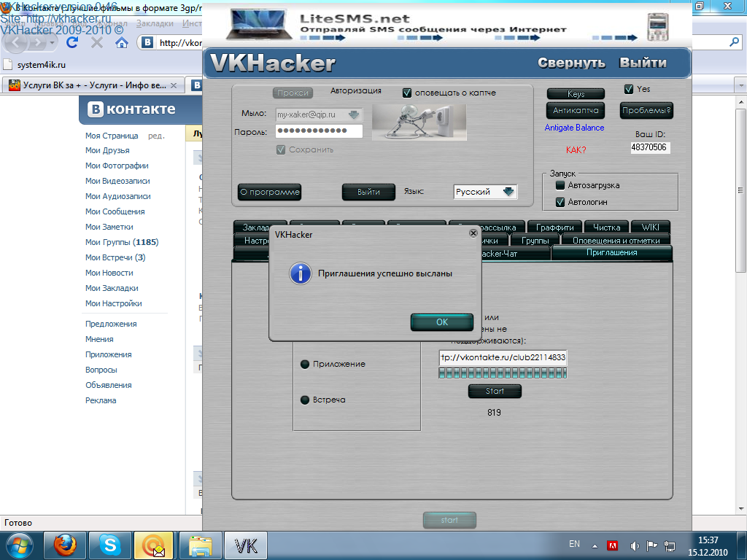Image resolution: width=747 pixels, height=560 pixels.
Task: Open the Закладки menu in Firefox
Action: 155,23
